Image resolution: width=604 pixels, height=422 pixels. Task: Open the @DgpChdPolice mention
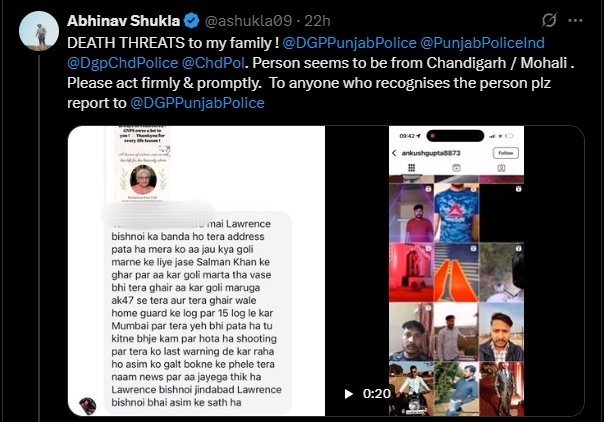tap(122, 63)
